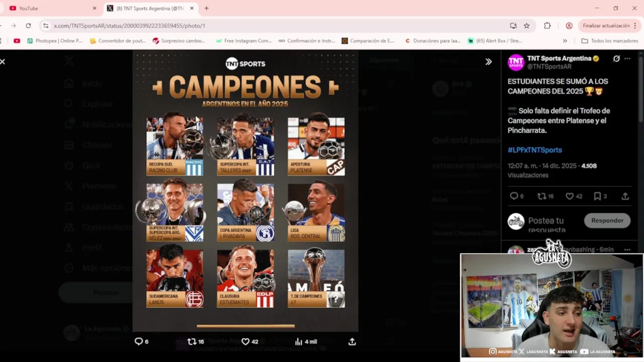Click the Campeones 2025 photo
Screen dimensions: 644x362
pyautogui.click(x=246, y=191)
